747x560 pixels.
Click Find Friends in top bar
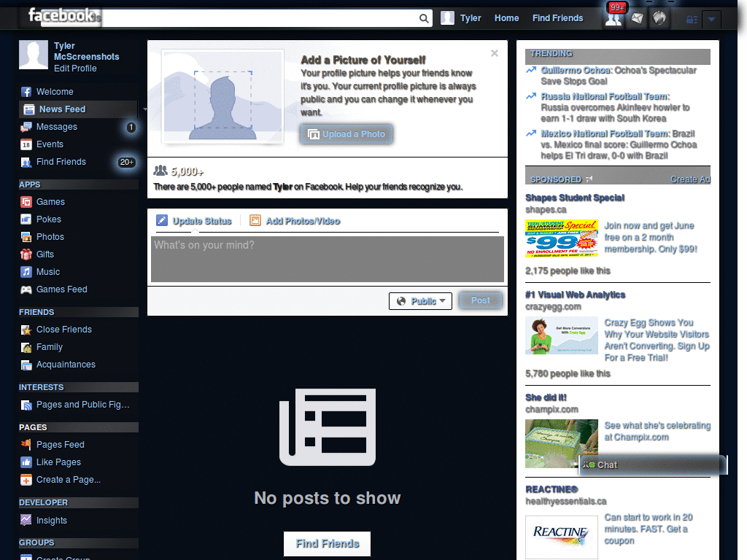tap(557, 18)
